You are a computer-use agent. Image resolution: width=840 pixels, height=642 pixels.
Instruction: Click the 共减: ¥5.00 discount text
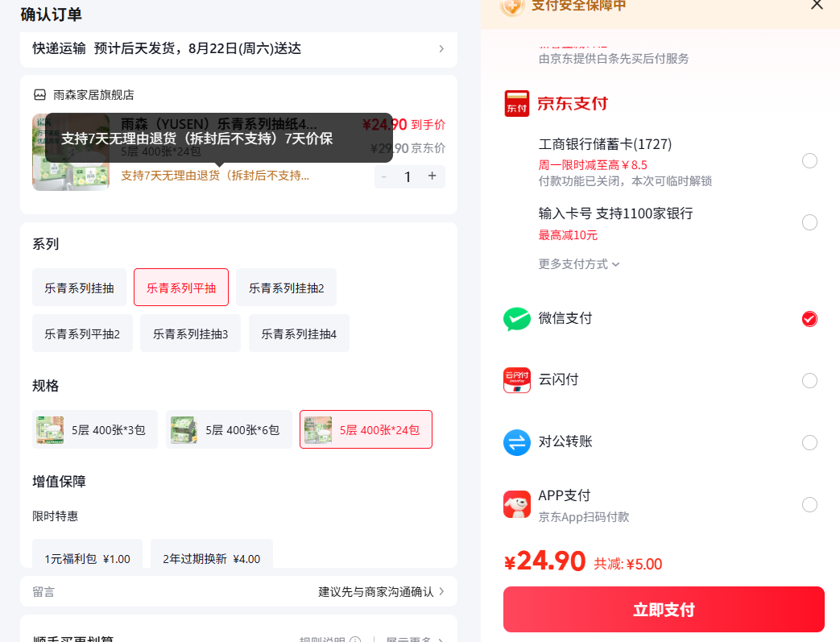628,564
